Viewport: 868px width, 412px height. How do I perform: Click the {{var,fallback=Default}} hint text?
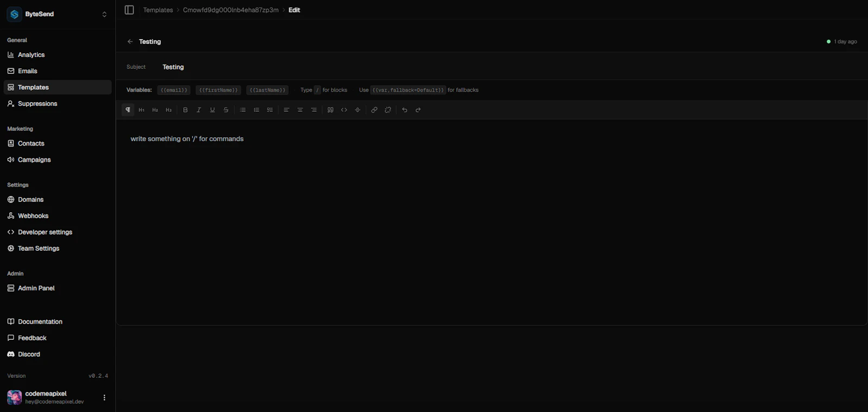pos(408,90)
